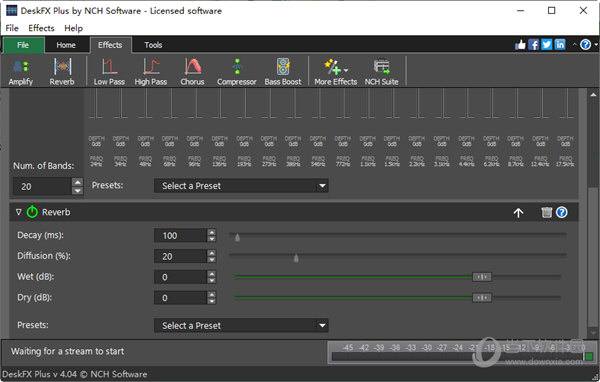Increase the Wet (dB) value

tap(212, 273)
